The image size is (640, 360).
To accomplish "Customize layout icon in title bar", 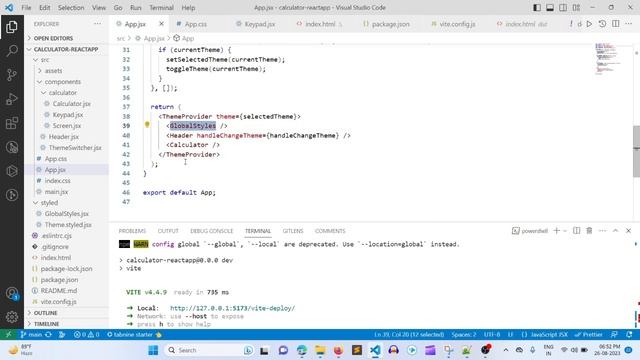I will pyautogui.click(x=576, y=7).
